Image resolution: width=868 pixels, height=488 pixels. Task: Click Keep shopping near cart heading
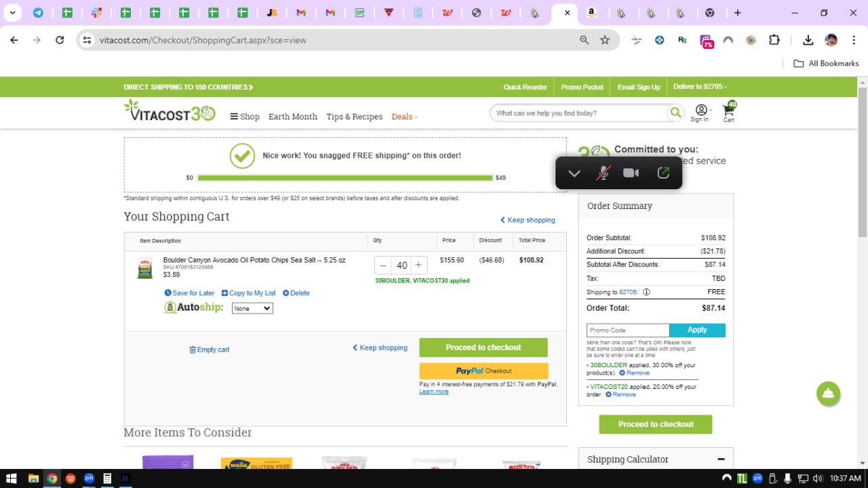coord(528,220)
